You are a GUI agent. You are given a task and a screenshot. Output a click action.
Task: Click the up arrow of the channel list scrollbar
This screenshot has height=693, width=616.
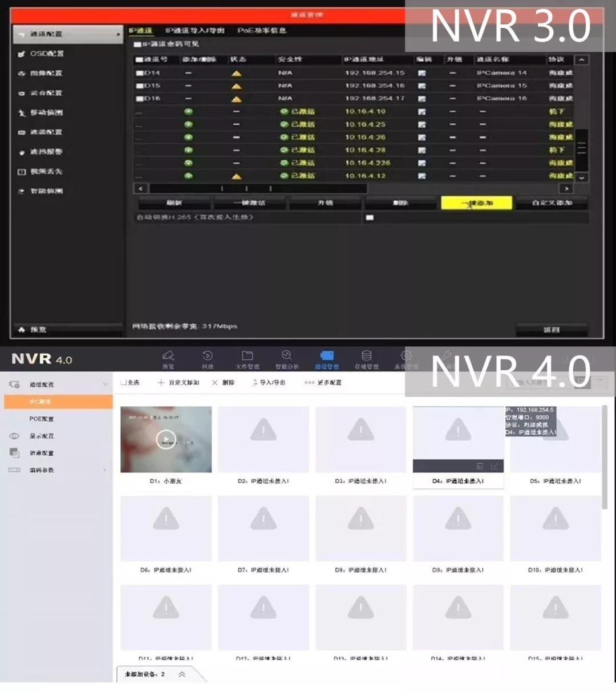tap(581, 60)
